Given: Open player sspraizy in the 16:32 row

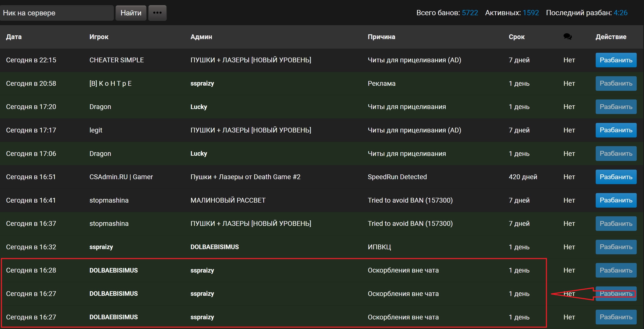Looking at the screenshot, I should pyautogui.click(x=101, y=247).
